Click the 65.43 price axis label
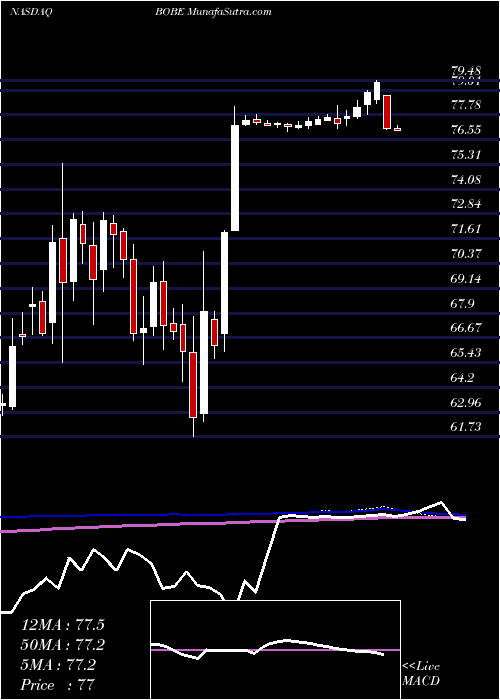The image size is (500, 700). tap(466, 353)
